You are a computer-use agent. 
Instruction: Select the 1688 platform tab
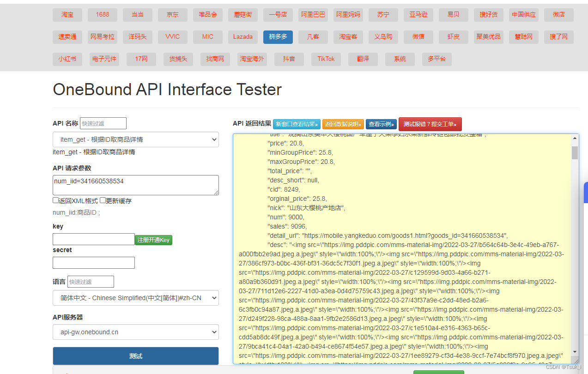tap(103, 15)
